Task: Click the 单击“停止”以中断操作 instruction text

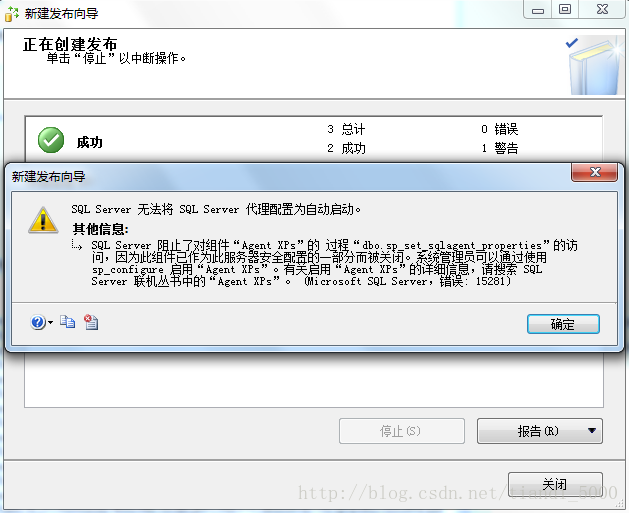Action: point(116,59)
